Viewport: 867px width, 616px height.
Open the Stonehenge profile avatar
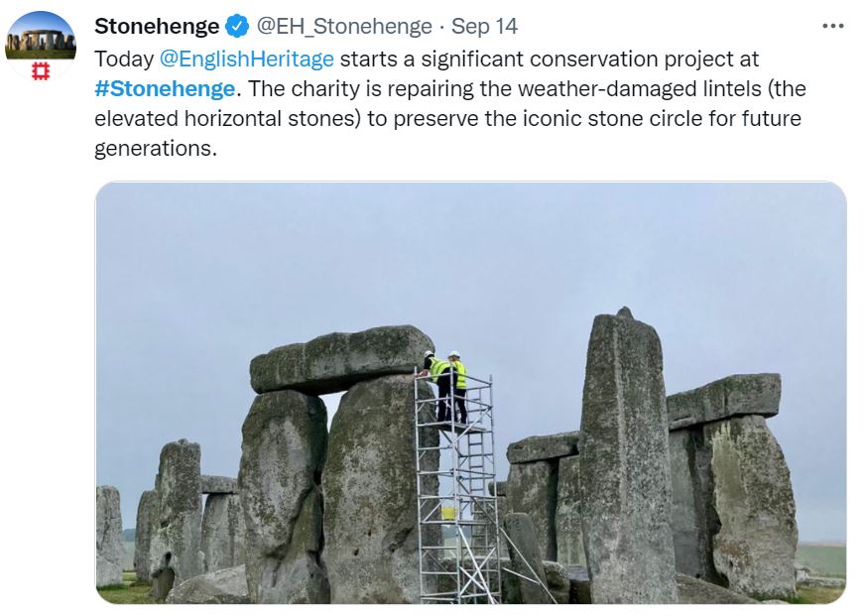pos(41,46)
